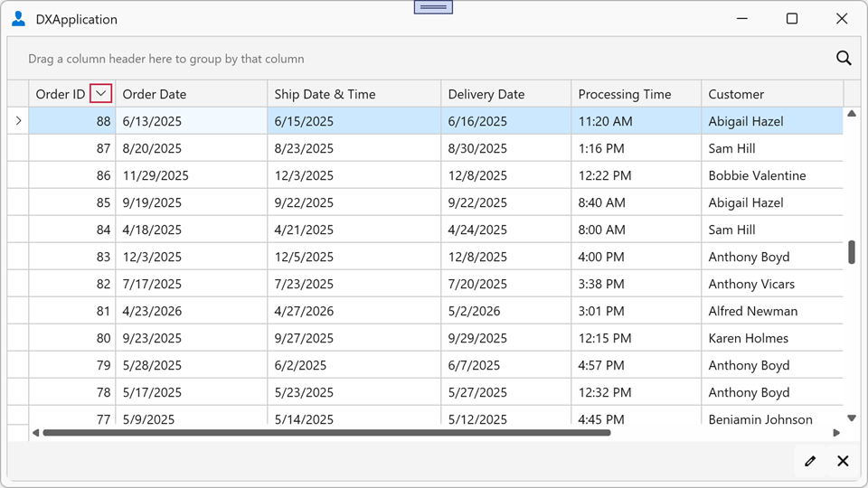Select customer cell Anthony Vicars
The width and height of the screenshot is (868, 488).
772,284
